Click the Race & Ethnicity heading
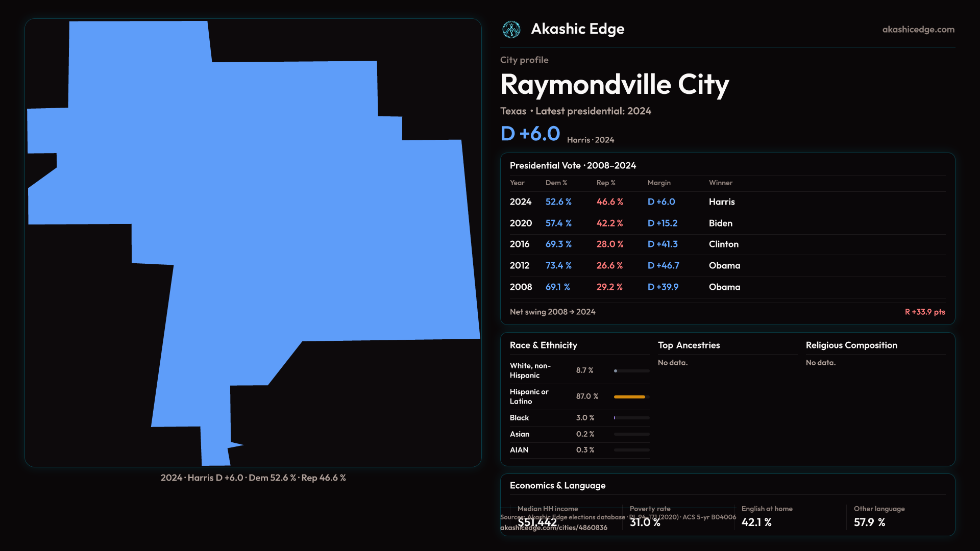This screenshot has width=980, height=551. [543, 345]
